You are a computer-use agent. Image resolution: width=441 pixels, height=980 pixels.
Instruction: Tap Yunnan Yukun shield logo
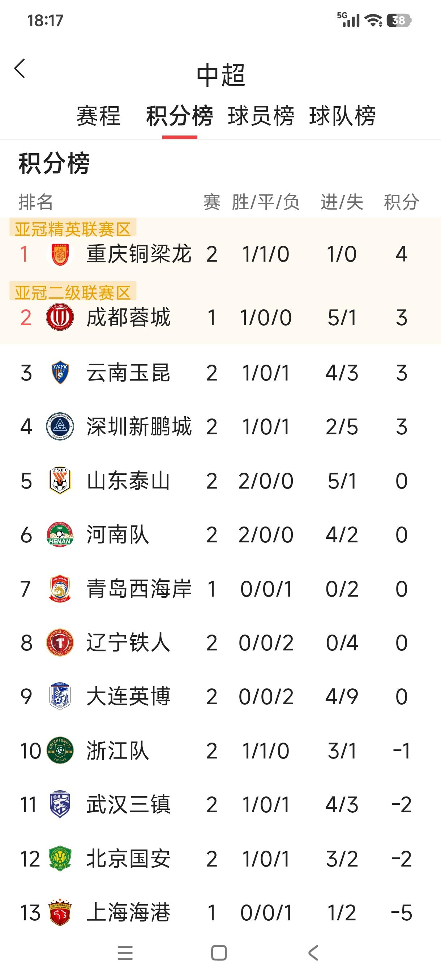click(60, 373)
